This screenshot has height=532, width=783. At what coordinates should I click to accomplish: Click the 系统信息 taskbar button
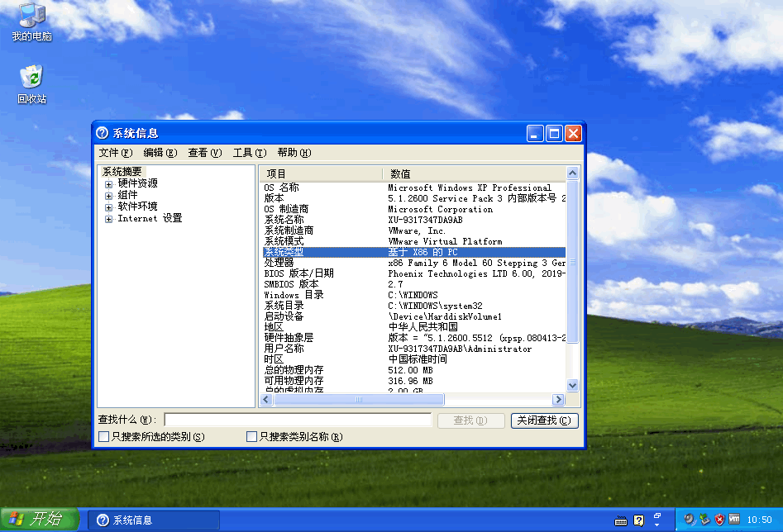154,520
